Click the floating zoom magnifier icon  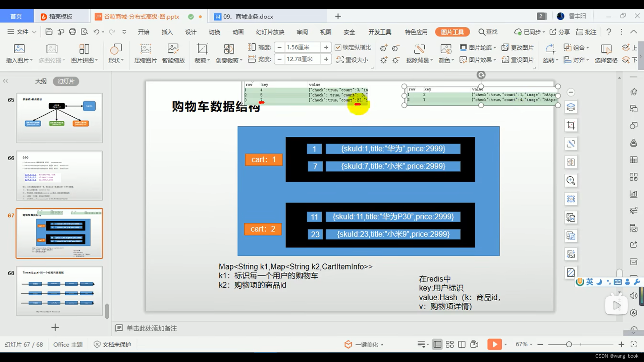(571, 180)
